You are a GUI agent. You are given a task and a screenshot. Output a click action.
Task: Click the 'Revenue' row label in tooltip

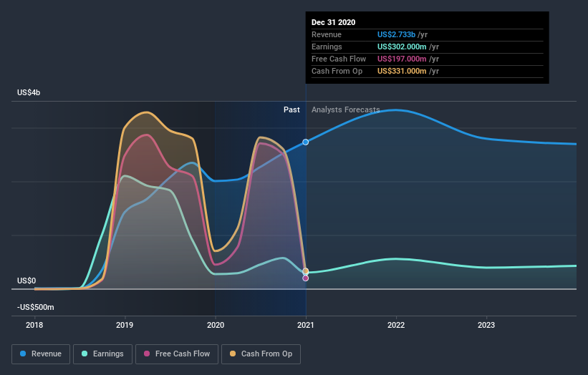click(x=327, y=34)
